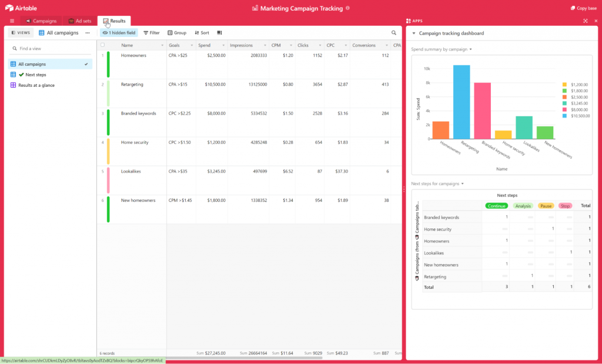Viewport: 602px width, 364px height.
Task: Open the Filter button in the toolbar
Action: pos(151,33)
